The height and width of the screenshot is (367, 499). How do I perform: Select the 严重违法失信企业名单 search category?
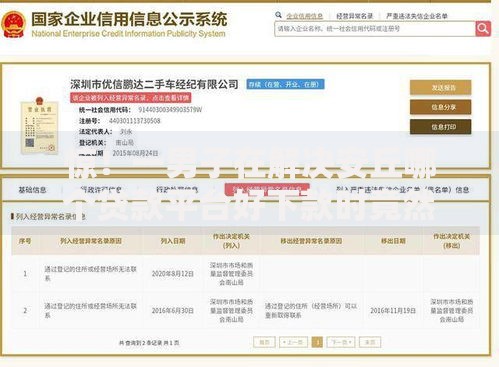417,16
